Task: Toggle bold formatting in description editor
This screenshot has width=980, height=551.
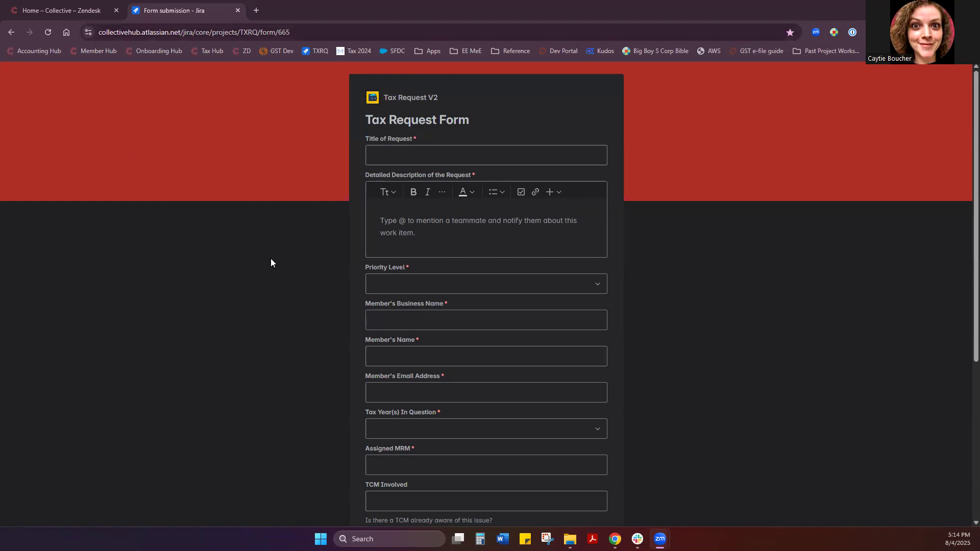Action: tap(413, 192)
